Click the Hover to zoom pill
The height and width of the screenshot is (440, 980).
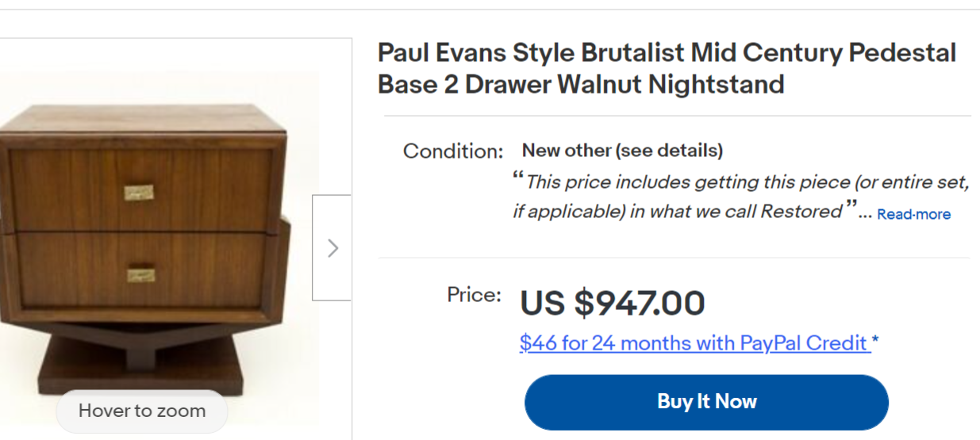click(141, 411)
